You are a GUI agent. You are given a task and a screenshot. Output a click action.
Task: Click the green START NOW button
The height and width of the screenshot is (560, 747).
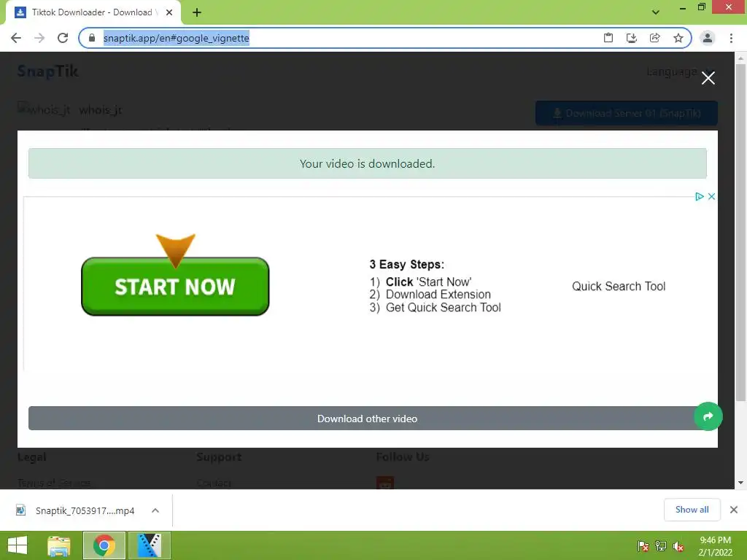coord(175,286)
